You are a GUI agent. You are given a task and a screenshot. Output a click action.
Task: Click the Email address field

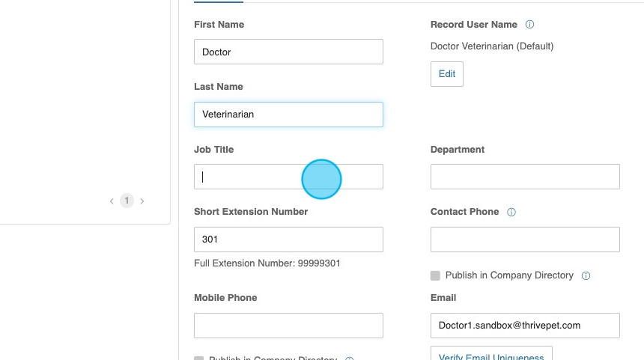tap(525, 326)
